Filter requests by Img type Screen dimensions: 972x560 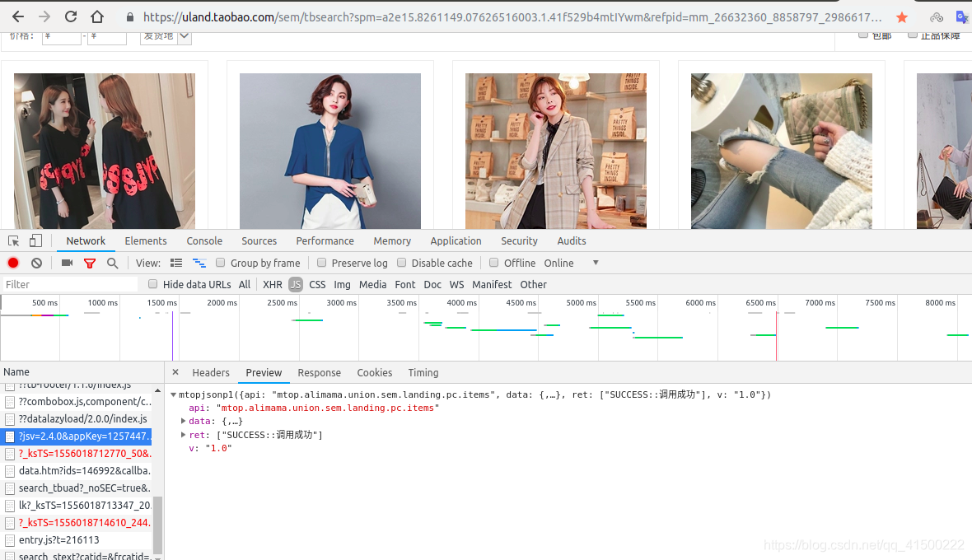342,284
